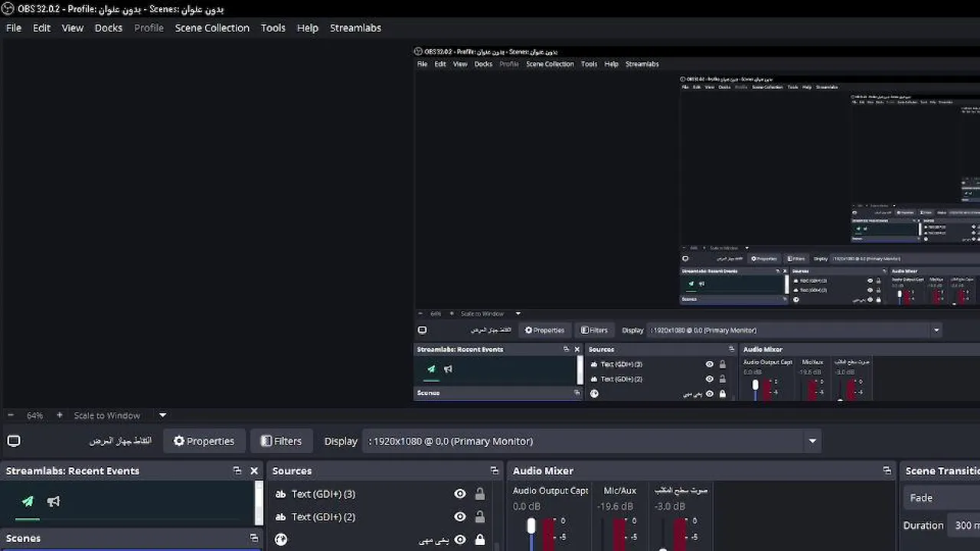The image size is (980, 551).
Task: Click the OBS logo in title bar
Action: [x=8, y=8]
